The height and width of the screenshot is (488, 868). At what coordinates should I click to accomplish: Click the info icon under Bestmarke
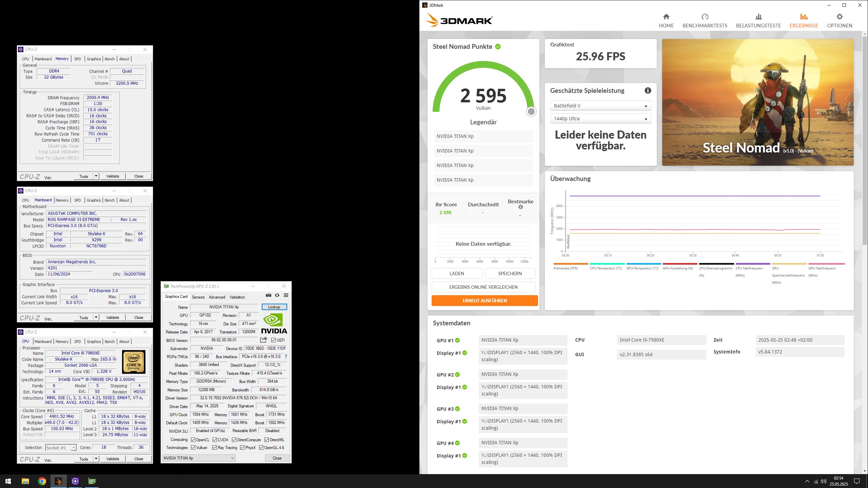coord(520,207)
